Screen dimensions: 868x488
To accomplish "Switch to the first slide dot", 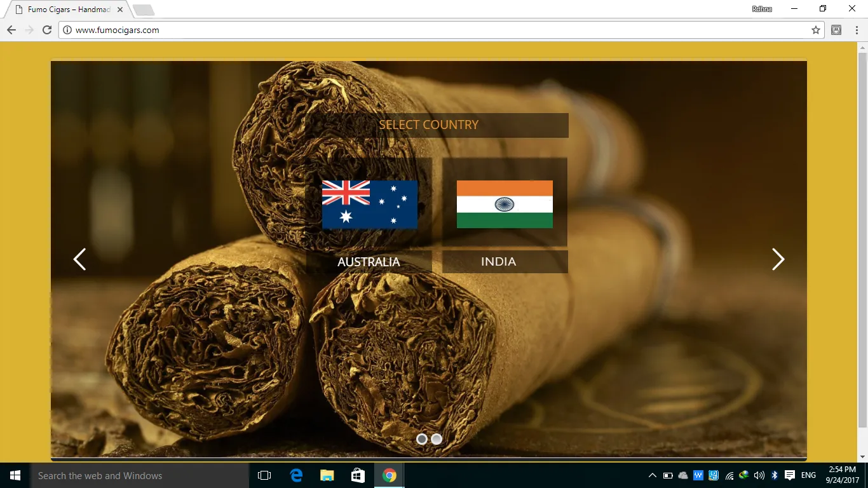I will click(422, 439).
